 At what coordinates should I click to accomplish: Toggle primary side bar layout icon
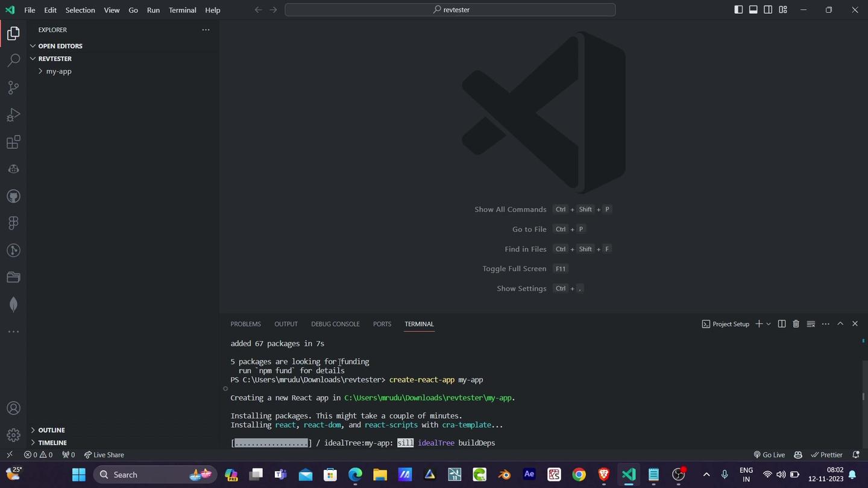738,10
